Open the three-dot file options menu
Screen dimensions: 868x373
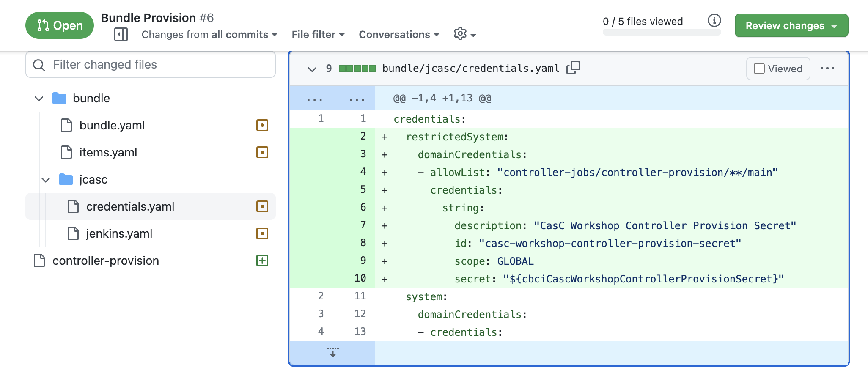pyautogui.click(x=827, y=68)
